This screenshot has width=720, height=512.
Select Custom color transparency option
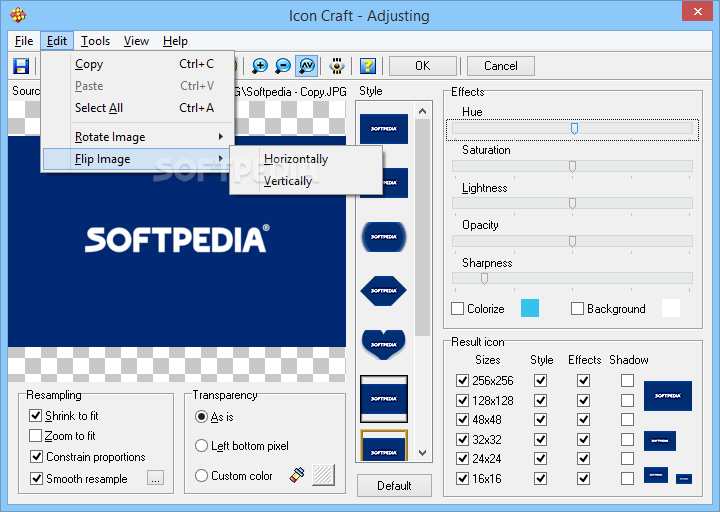tap(201, 475)
